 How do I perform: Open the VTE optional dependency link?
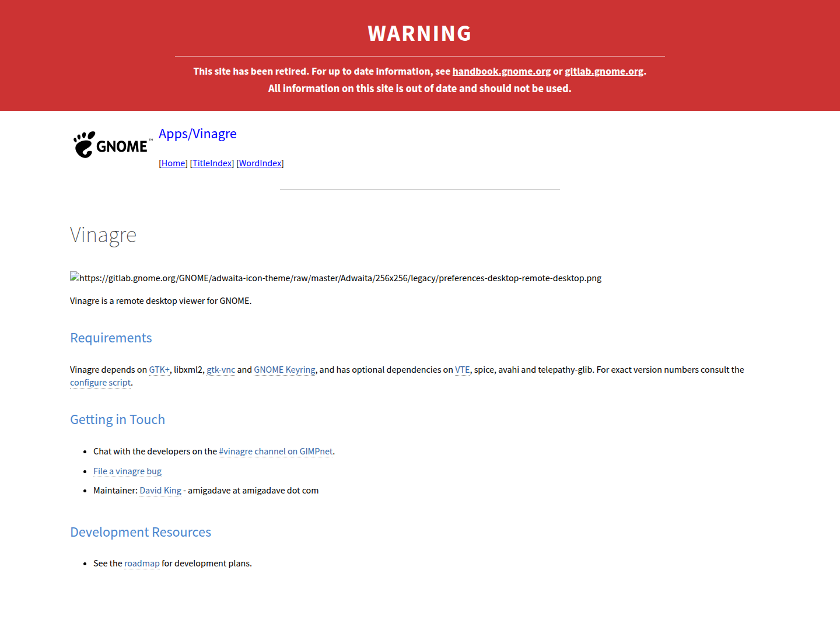[x=463, y=370]
